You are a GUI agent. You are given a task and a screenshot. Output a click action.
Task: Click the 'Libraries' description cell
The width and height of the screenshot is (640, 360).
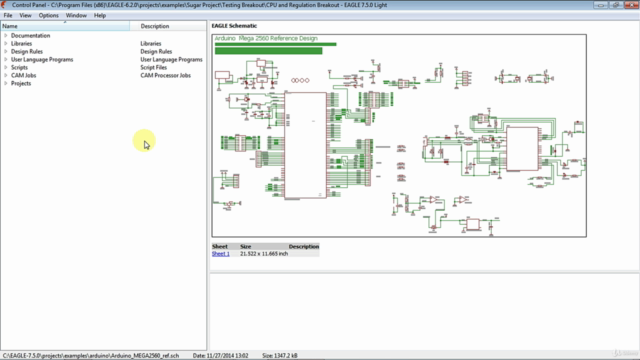[x=151, y=43]
